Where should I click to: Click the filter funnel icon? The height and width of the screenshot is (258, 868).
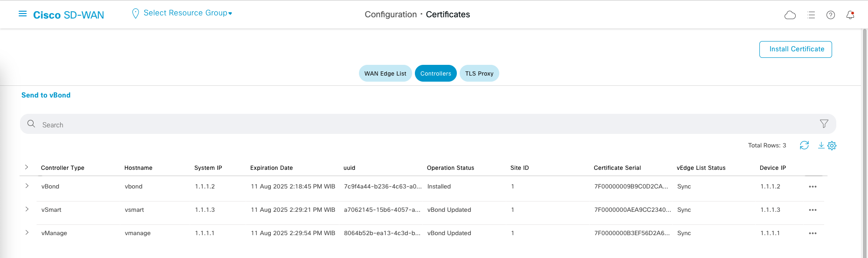824,124
